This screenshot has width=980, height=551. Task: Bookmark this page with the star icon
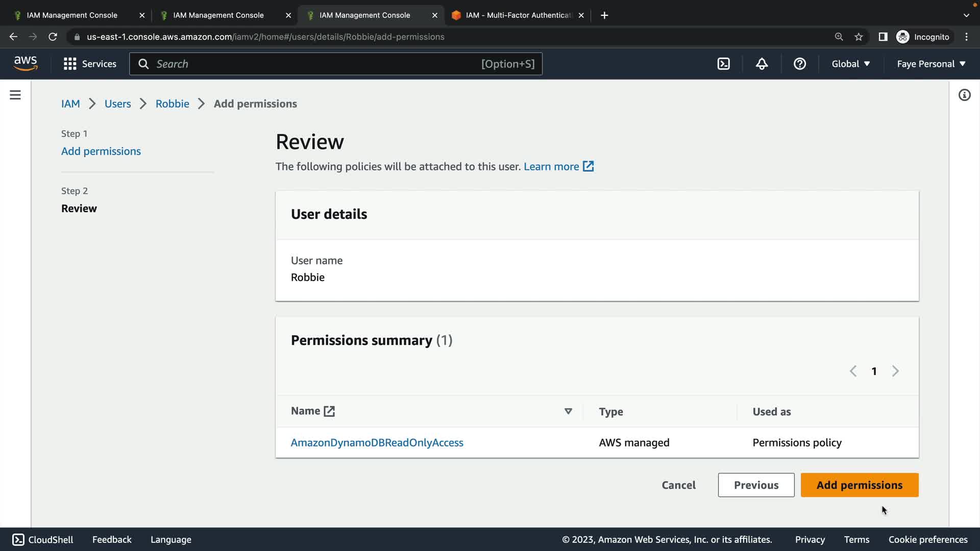tap(859, 37)
